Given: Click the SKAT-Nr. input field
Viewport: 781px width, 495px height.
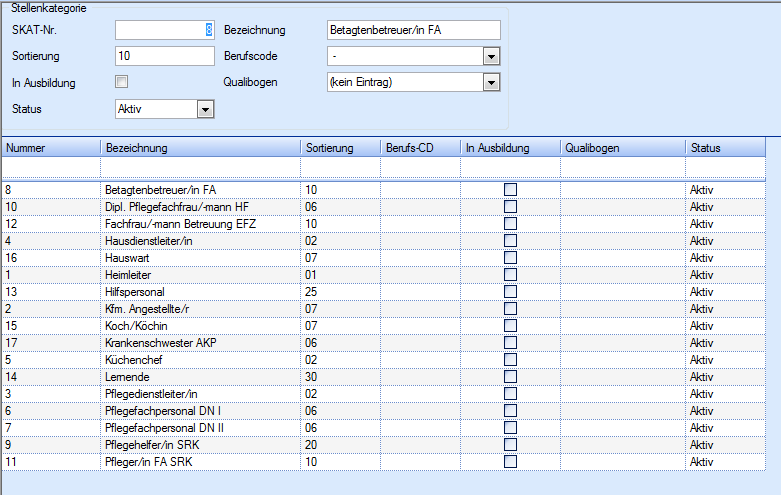Looking at the screenshot, I should (165, 30).
